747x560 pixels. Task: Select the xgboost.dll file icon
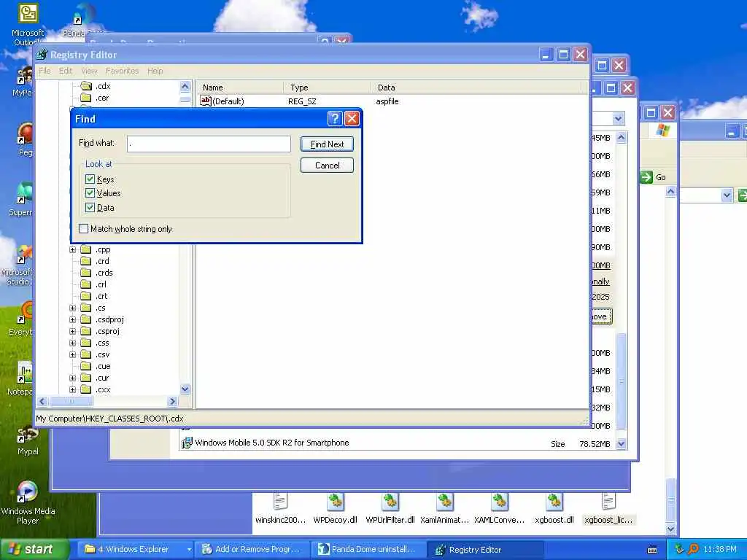(554, 502)
